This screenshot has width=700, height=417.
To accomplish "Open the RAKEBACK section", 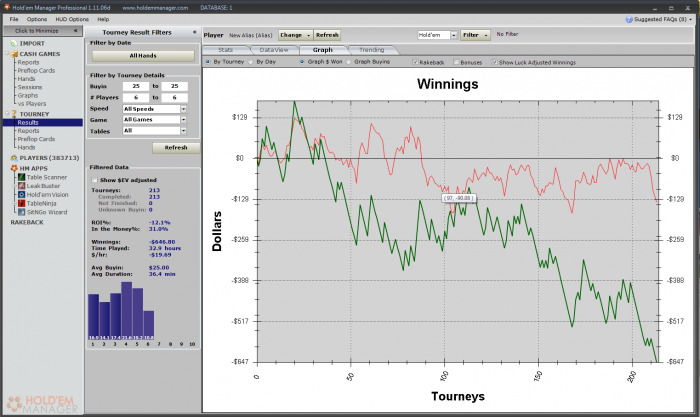I will pyautogui.click(x=27, y=222).
